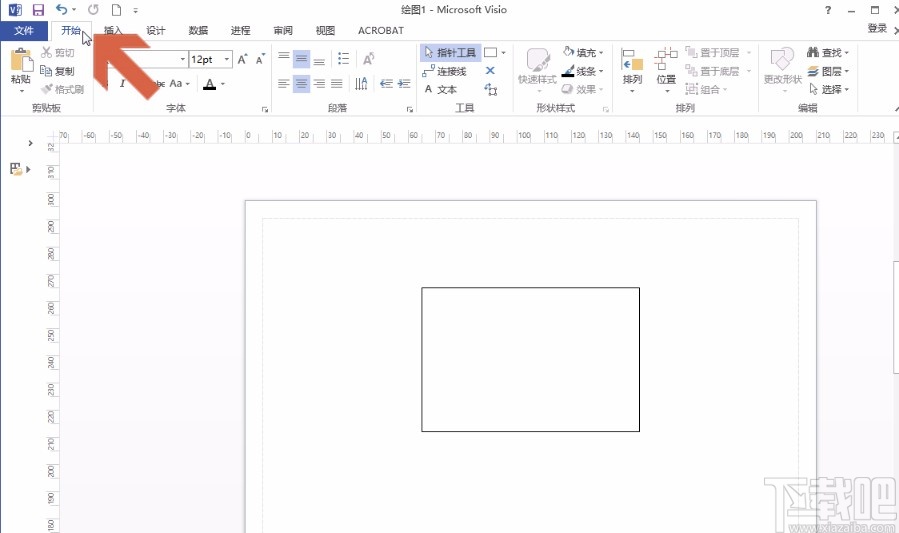Open the File (文件) menu
Screen dimensions: 899x533
click(x=24, y=31)
